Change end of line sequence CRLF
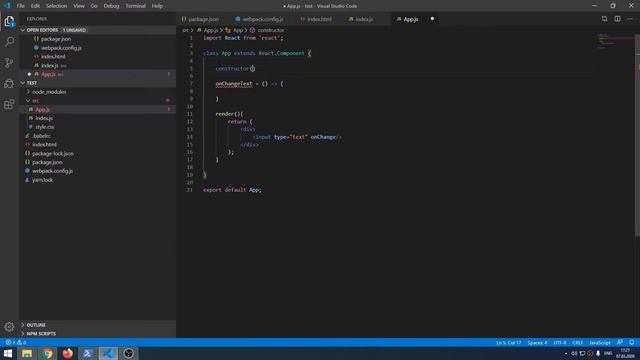640x360 pixels. [578, 342]
